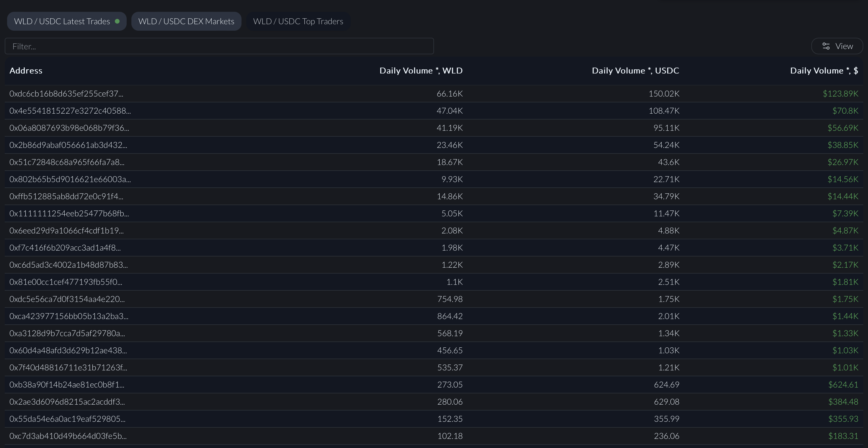868x448 pixels.
Task: Sort by Address column header
Action: tap(26, 71)
